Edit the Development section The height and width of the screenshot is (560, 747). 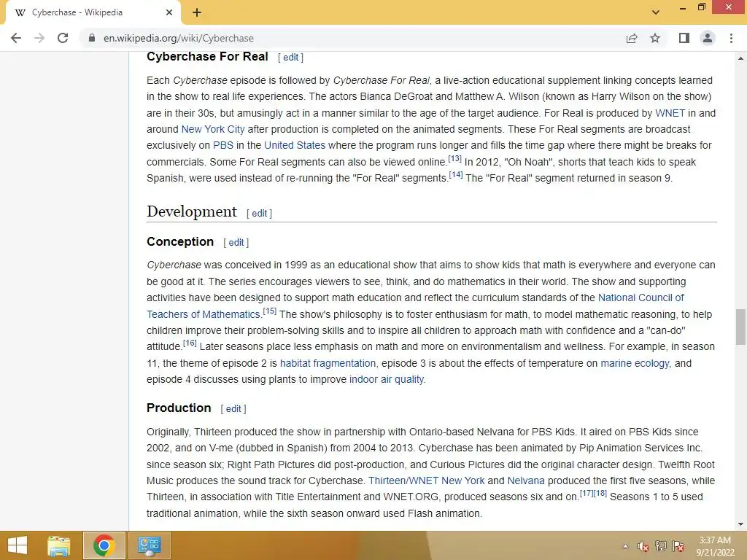point(259,214)
